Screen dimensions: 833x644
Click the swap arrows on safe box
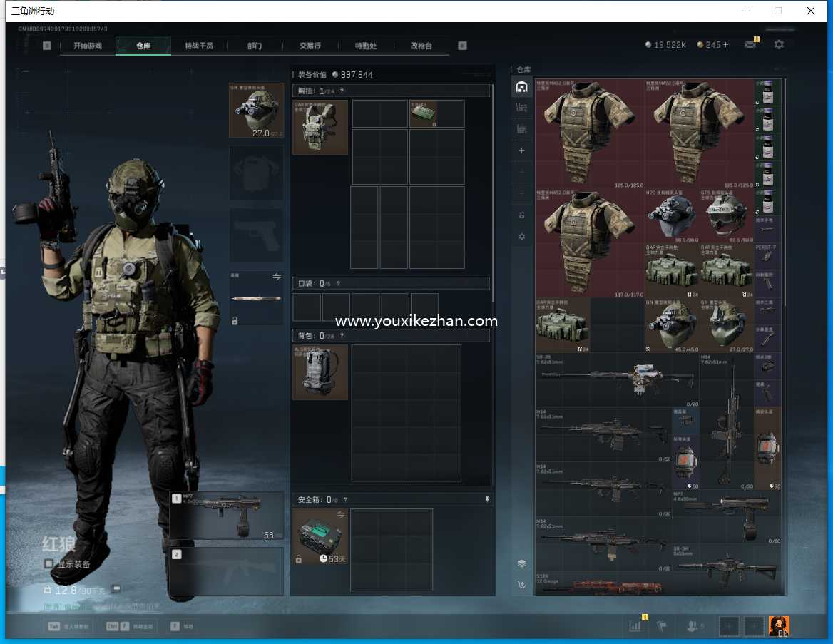point(340,514)
